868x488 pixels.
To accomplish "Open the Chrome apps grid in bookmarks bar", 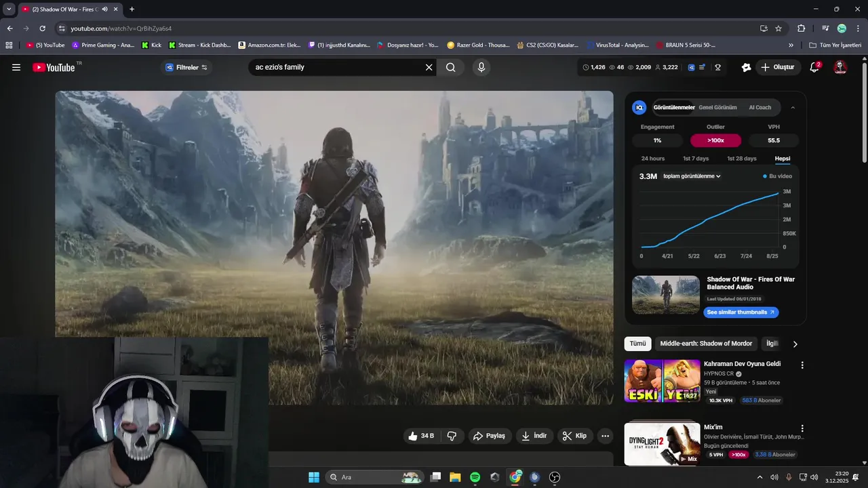I will pos(9,45).
